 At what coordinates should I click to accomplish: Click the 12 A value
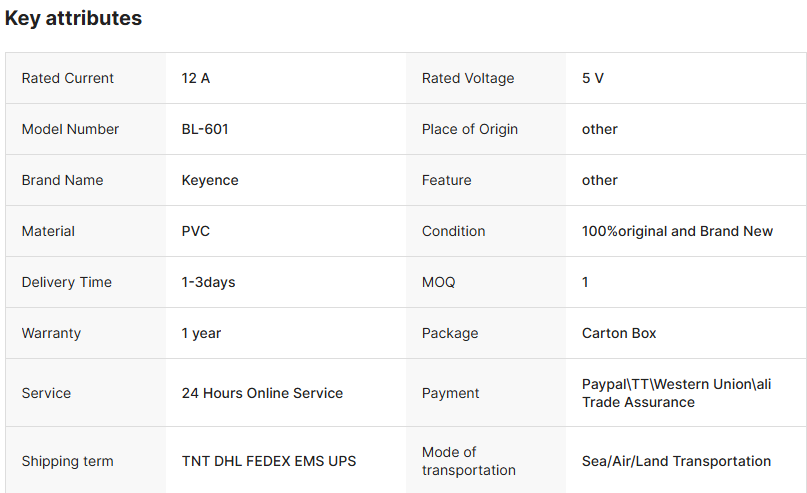[196, 78]
